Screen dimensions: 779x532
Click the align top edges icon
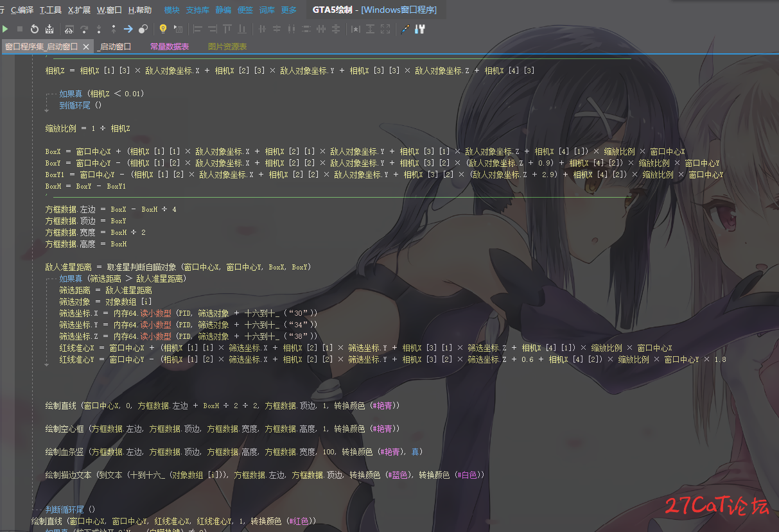pyautogui.click(x=227, y=29)
